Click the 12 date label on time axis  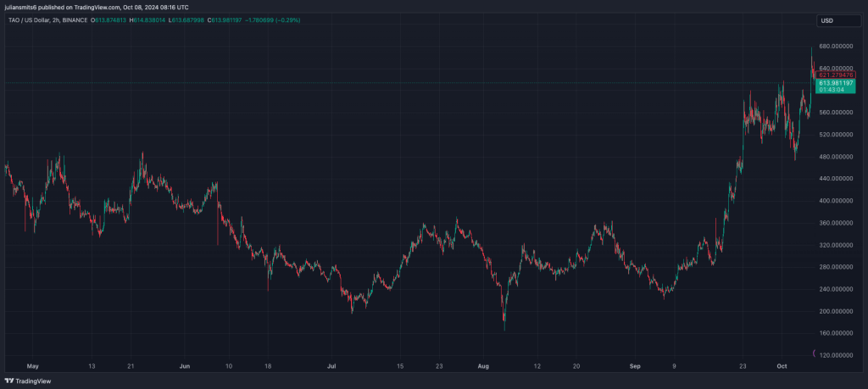point(537,366)
